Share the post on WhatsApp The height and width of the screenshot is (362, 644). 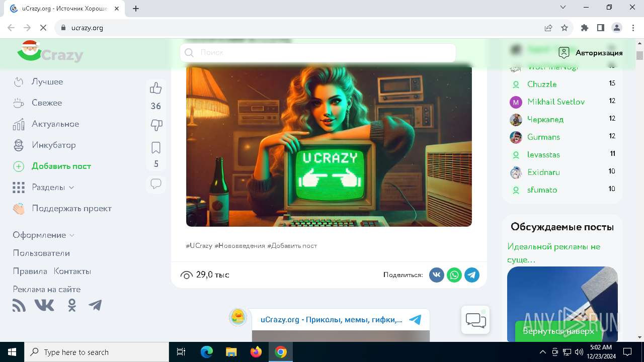pos(454,275)
